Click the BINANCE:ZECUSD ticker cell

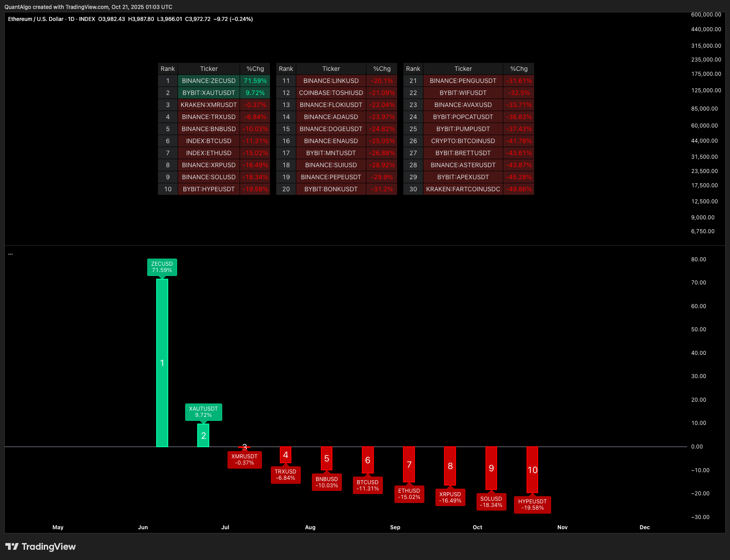(209, 81)
